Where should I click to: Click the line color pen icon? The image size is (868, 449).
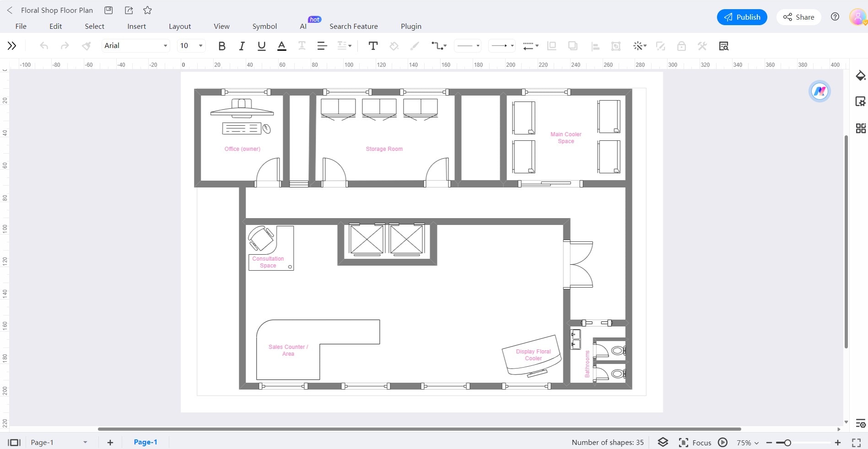[415, 46]
